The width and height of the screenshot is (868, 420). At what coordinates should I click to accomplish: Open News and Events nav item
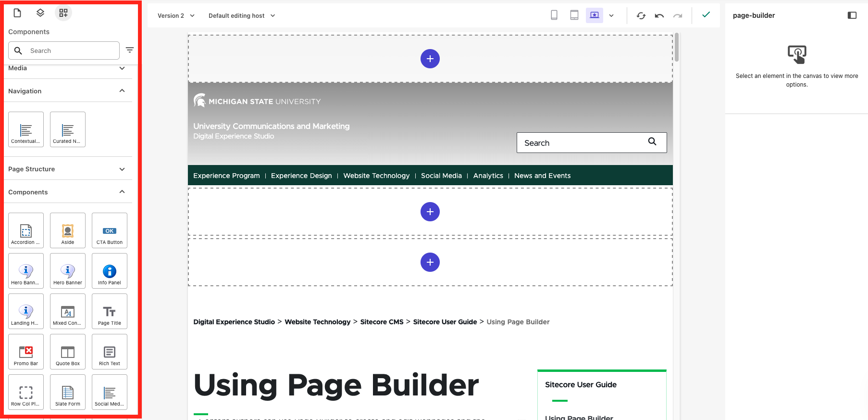coord(542,176)
